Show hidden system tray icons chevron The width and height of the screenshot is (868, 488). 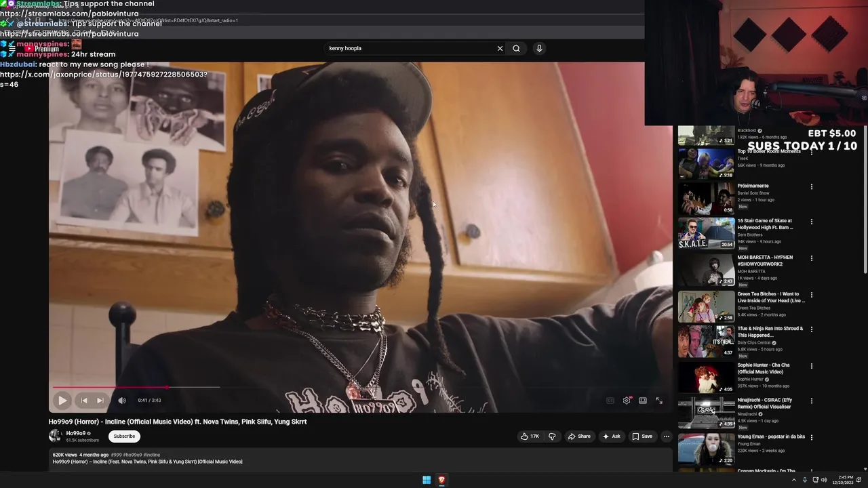[x=794, y=480]
